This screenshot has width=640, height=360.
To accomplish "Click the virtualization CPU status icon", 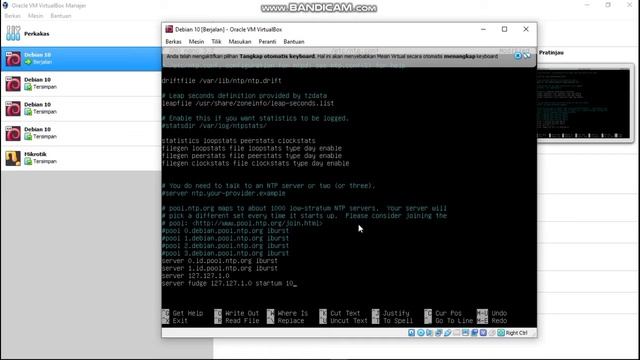I will coord(483,333).
